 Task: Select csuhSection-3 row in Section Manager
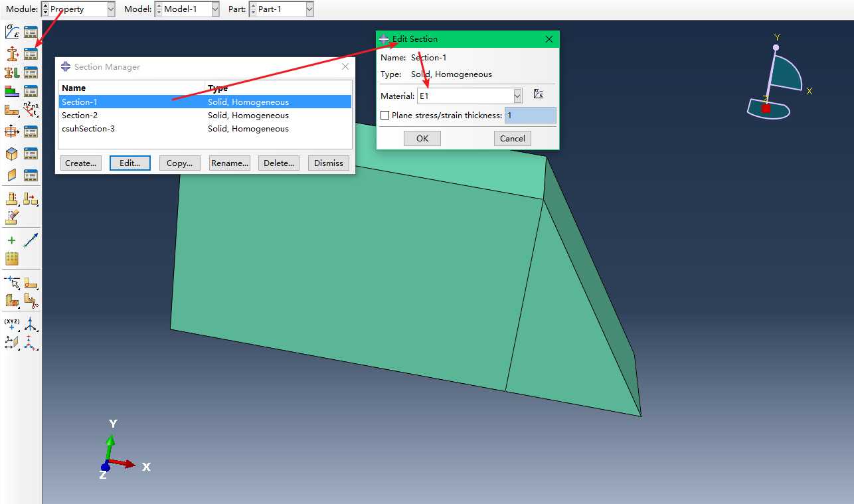coord(205,129)
